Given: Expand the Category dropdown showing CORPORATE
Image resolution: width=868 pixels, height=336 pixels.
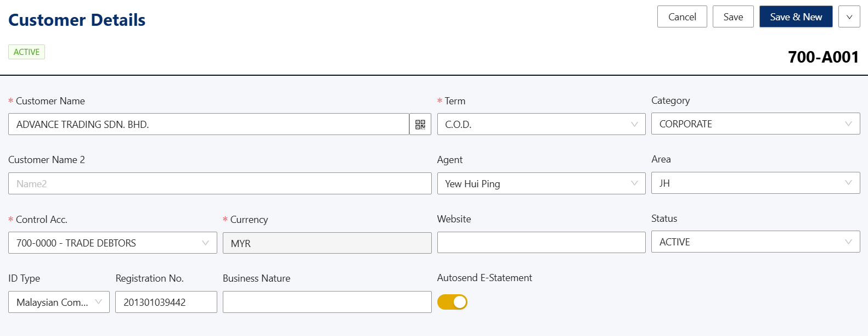Looking at the screenshot, I should pos(755,124).
